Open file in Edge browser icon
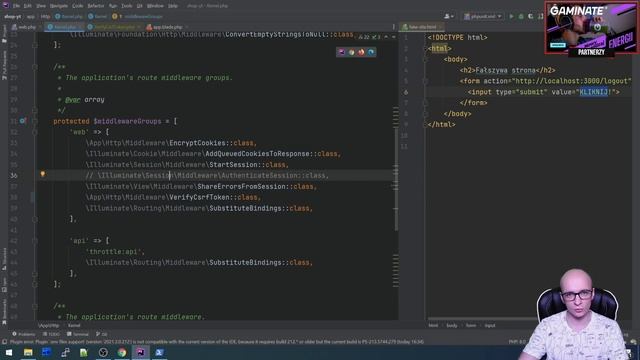Viewport: 640px width, 360px height. coord(371,52)
